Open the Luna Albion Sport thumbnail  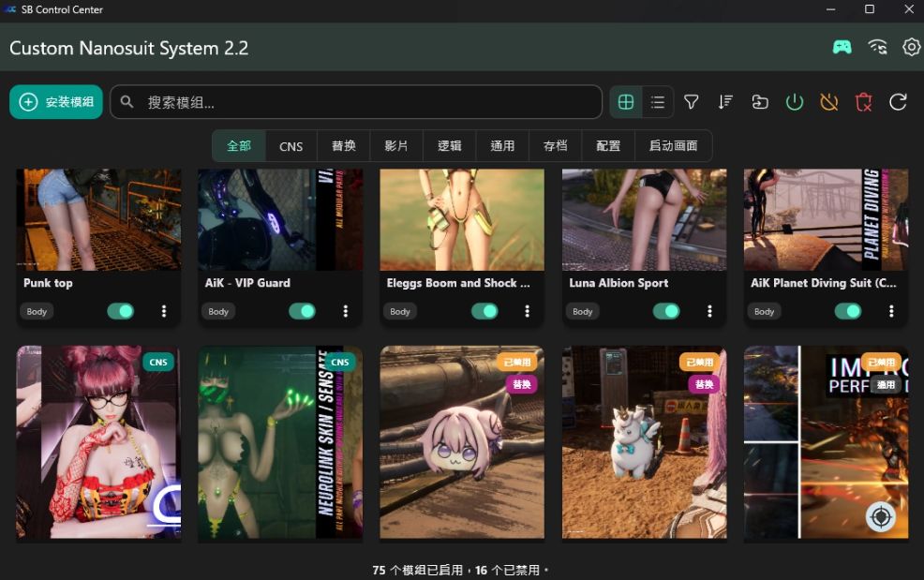tap(644, 219)
